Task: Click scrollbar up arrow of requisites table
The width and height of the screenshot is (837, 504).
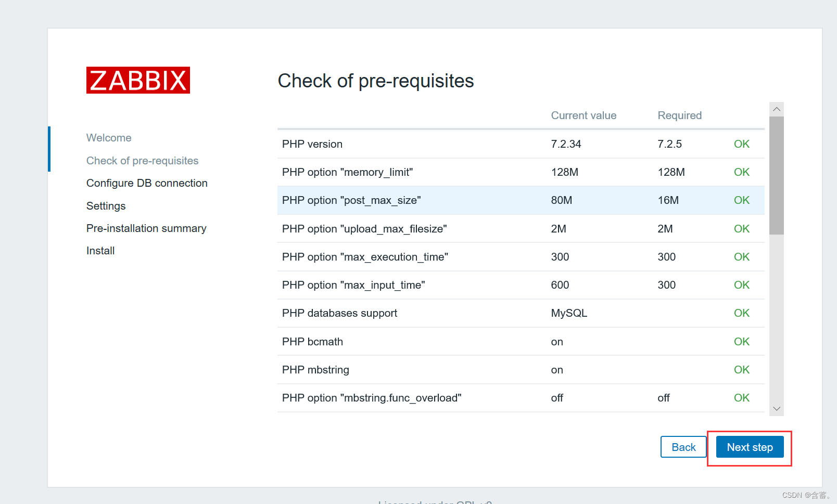Action: pyautogui.click(x=777, y=109)
